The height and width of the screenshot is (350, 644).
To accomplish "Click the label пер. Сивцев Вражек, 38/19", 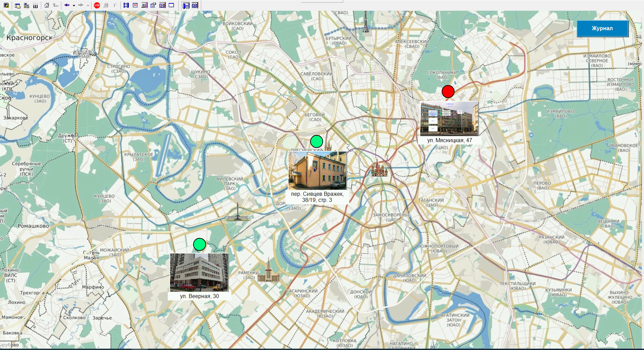I will (317, 197).
